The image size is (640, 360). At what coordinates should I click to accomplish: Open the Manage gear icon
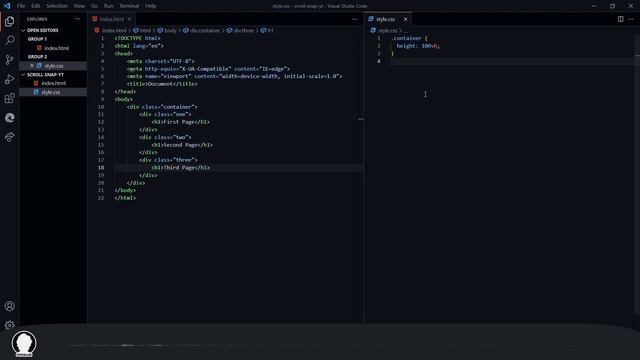coord(9,325)
